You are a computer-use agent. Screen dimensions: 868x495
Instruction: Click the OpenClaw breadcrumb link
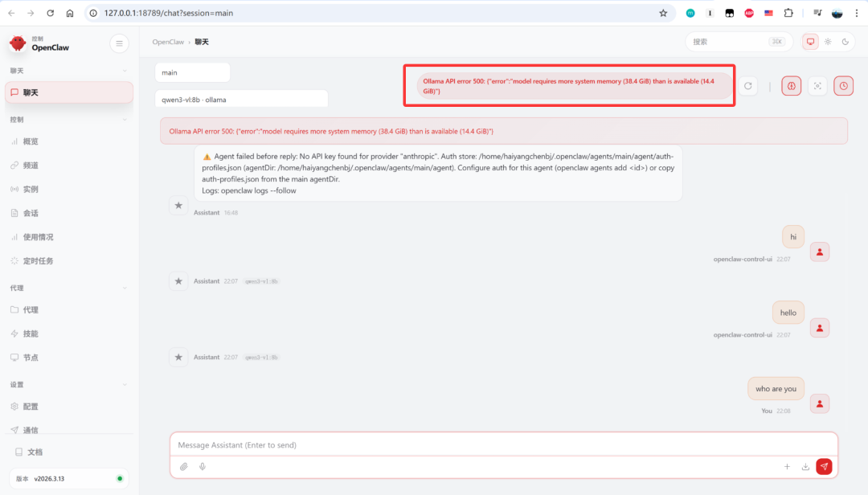coord(168,42)
